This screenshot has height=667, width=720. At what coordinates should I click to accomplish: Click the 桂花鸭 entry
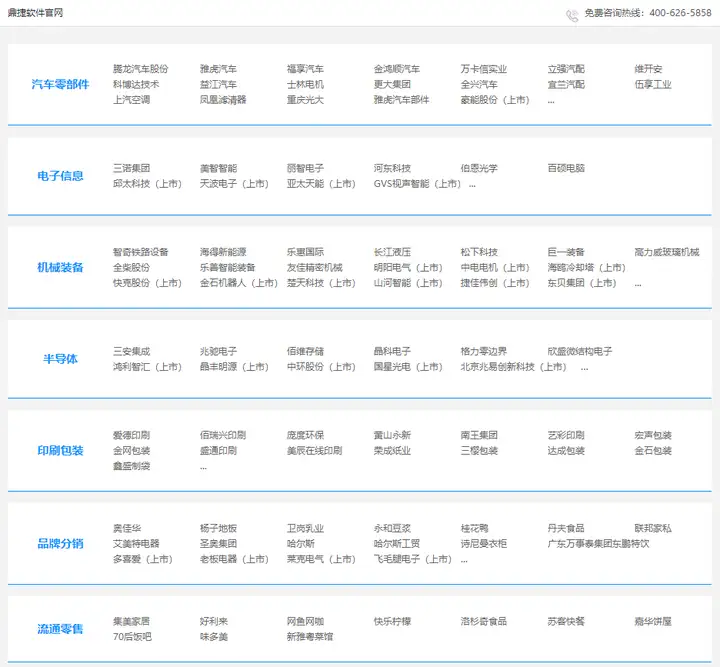tap(474, 528)
